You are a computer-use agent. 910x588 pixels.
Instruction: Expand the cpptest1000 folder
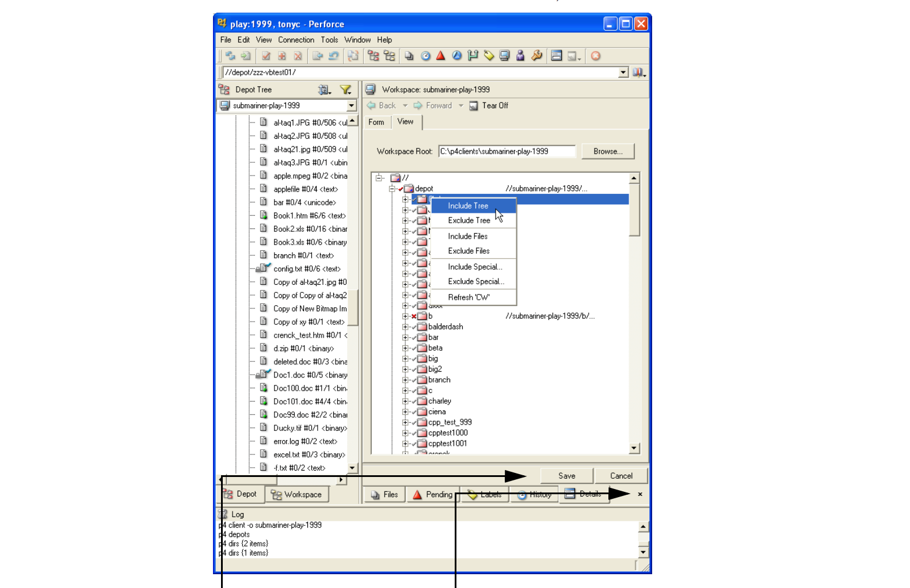[x=405, y=433]
